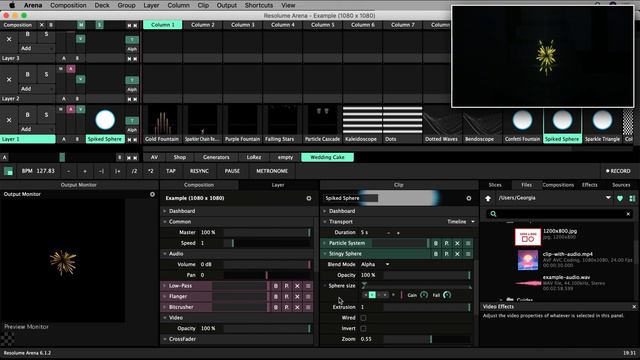640x360 pixels.
Task: Eject all clips with the Composition X button
Action: 42,25
